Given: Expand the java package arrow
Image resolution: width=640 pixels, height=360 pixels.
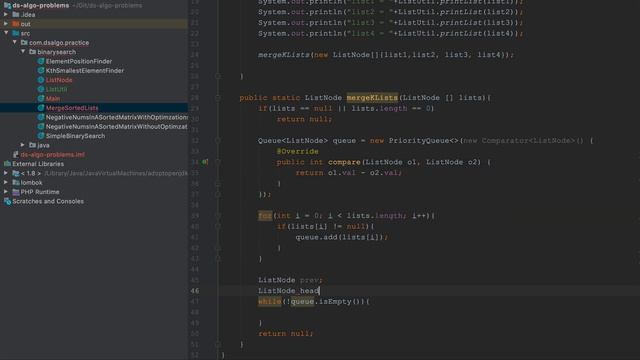Looking at the screenshot, I should coord(23,145).
